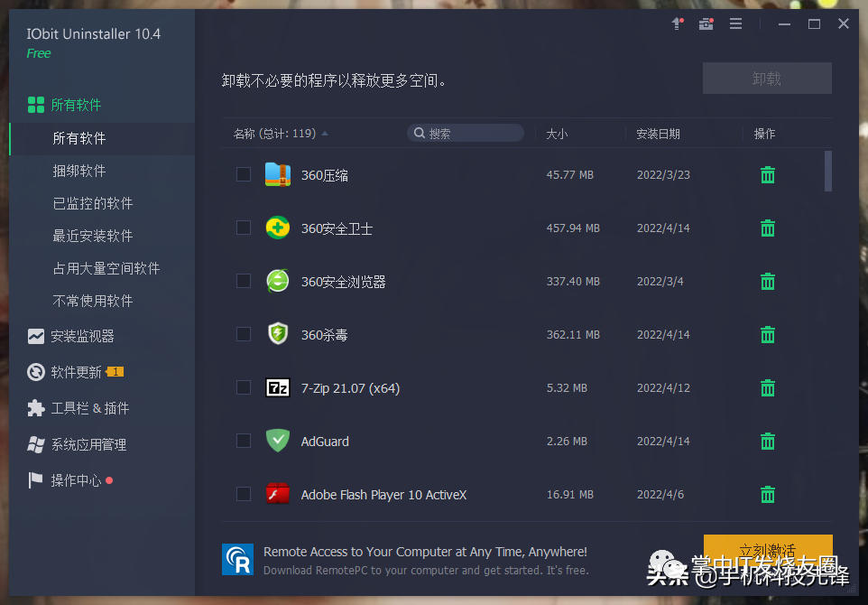Click the 457.94 MB size value
Screen dimensions: 868x605
tap(573, 228)
